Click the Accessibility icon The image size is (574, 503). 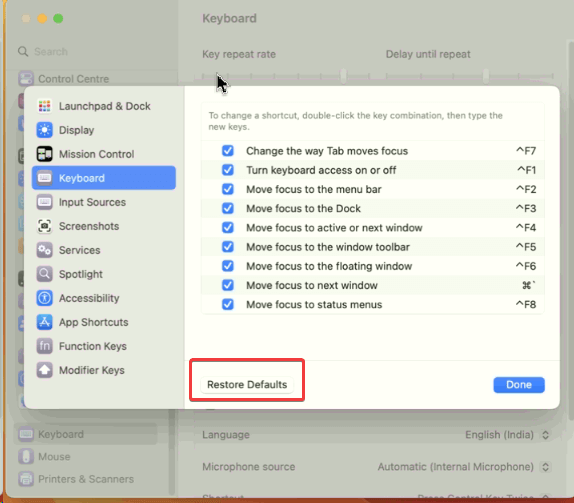click(45, 298)
